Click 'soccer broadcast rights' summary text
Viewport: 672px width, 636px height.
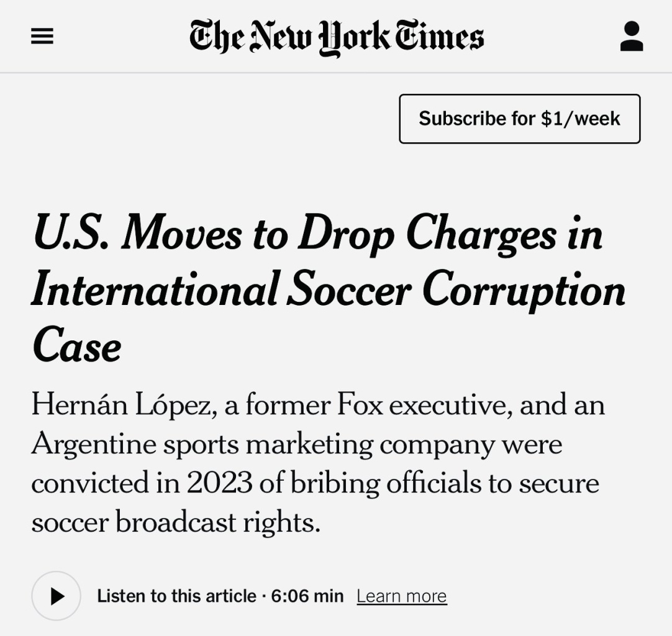(x=176, y=522)
